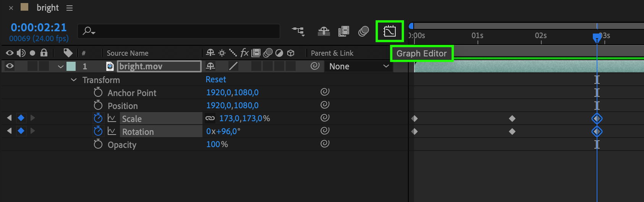Open the Parent None dropdown

[x=358, y=66]
